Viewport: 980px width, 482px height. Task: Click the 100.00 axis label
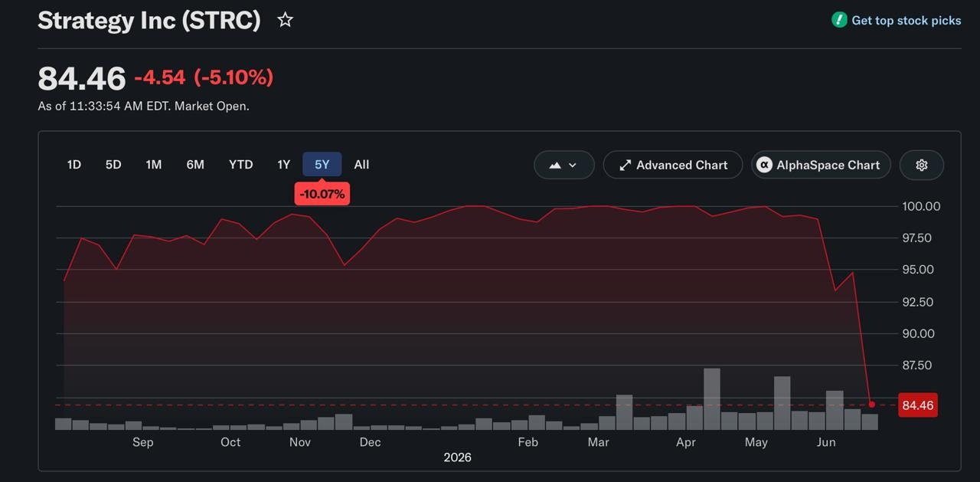(921, 206)
